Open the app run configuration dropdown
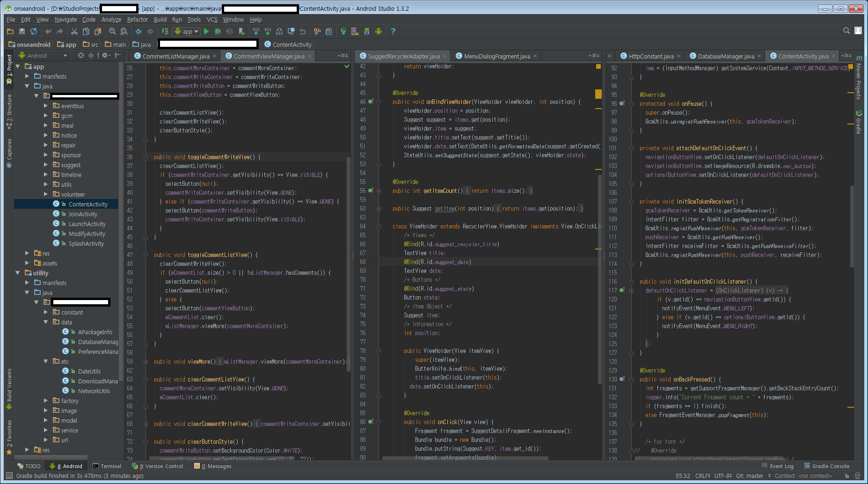The height and width of the screenshot is (484, 868). coord(186,31)
